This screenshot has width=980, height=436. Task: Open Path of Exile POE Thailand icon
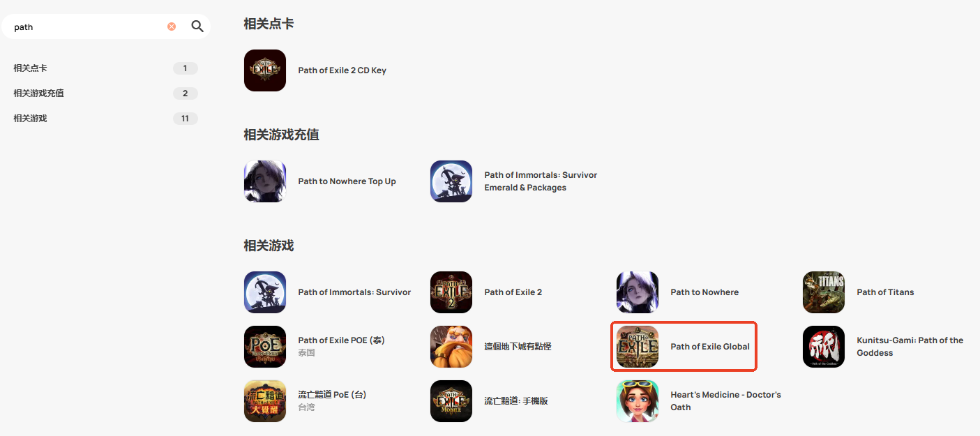265,347
